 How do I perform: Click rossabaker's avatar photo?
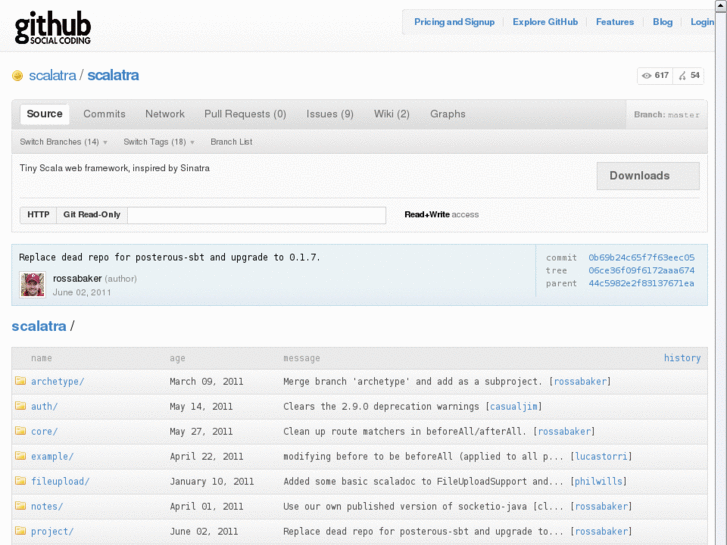coord(32,285)
